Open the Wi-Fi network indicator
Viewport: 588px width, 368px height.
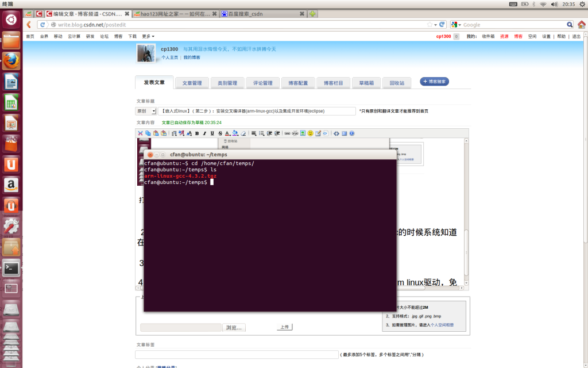coord(543,4)
